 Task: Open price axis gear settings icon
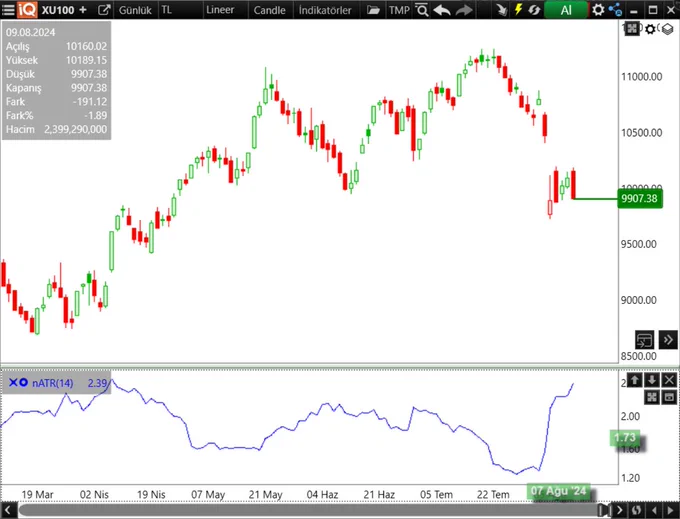(650, 29)
